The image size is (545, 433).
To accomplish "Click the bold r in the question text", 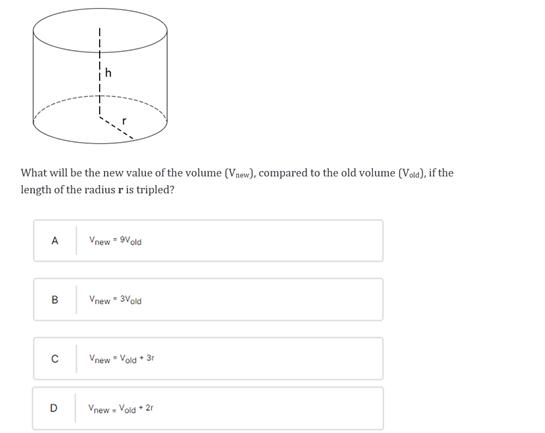I will (121, 190).
